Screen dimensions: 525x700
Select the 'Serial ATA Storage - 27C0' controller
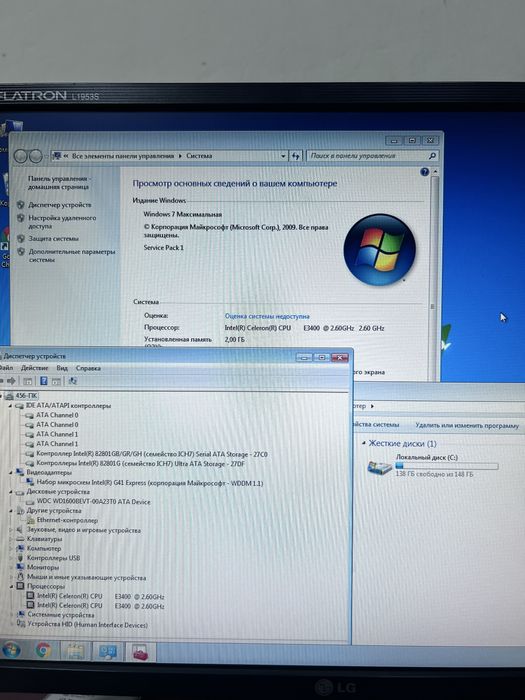(152, 454)
